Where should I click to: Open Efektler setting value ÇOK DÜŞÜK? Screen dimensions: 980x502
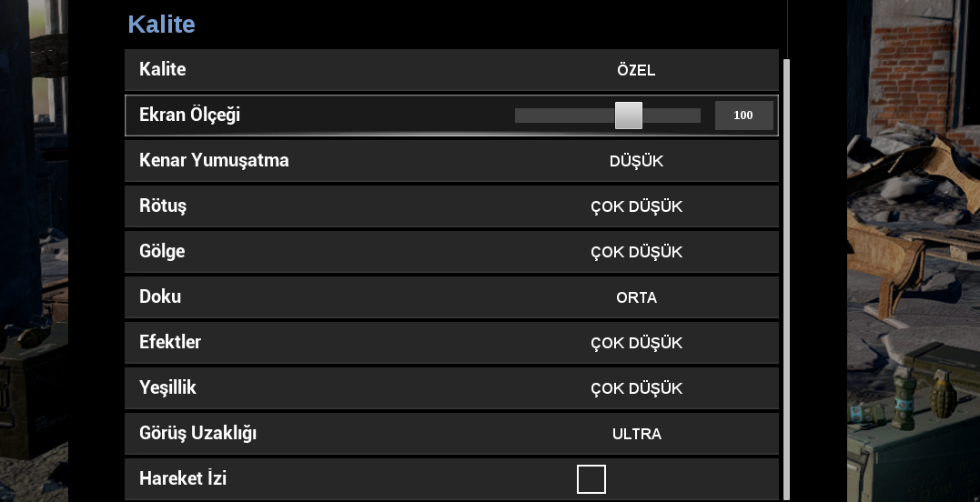tap(636, 343)
